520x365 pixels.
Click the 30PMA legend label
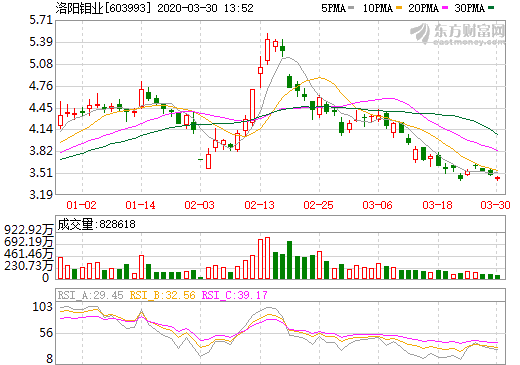[x=469, y=8]
